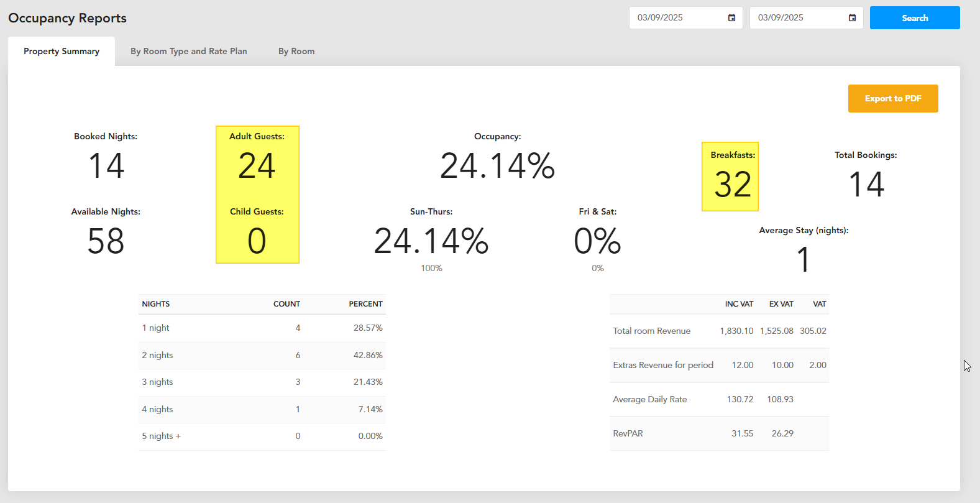Click the 21.43% percent cell
Image resolution: width=980 pixels, height=503 pixels.
point(368,382)
